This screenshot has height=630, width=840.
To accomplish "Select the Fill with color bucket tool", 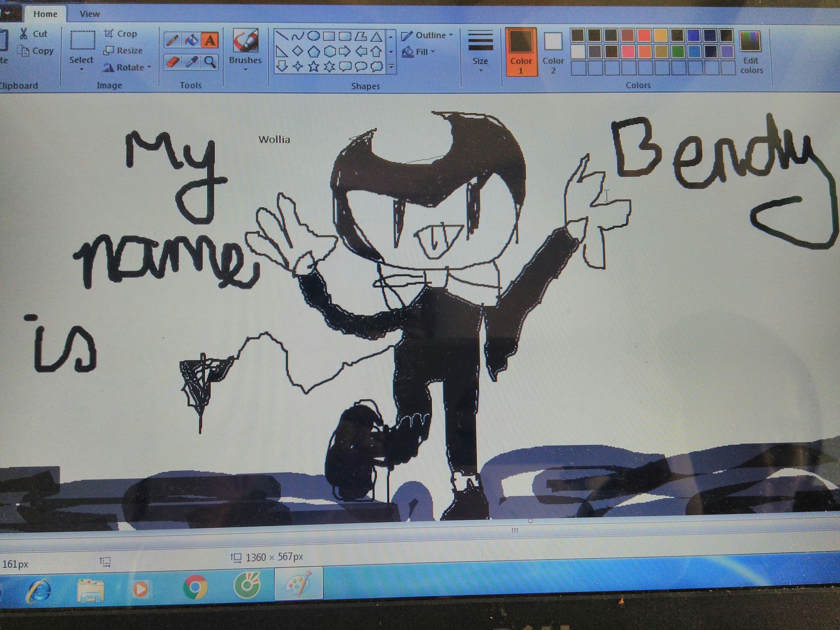I will click(x=191, y=40).
